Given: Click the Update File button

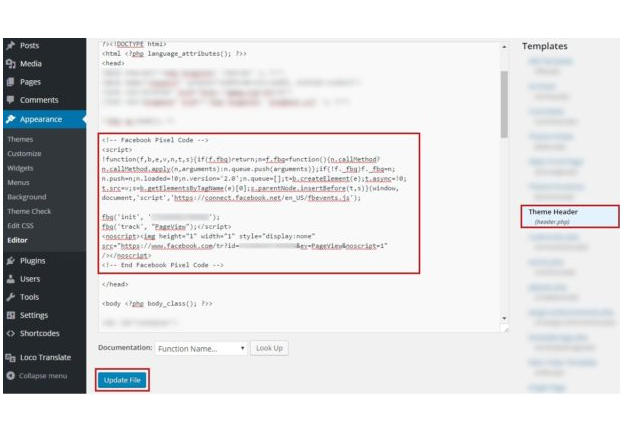Looking at the screenshot, I should click(122, 380).
